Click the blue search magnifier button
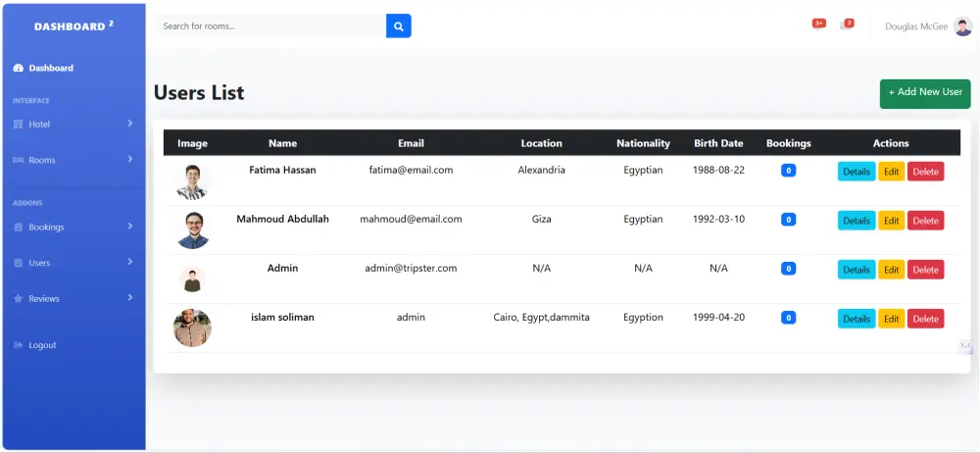The height and width of the screenshot is (453, 980). [x=399, y=26]
